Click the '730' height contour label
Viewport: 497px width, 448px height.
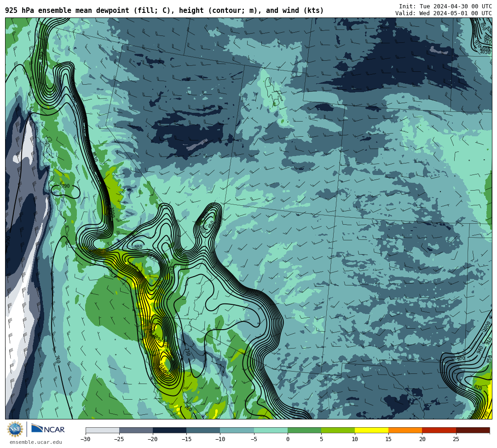pos(187,352)
